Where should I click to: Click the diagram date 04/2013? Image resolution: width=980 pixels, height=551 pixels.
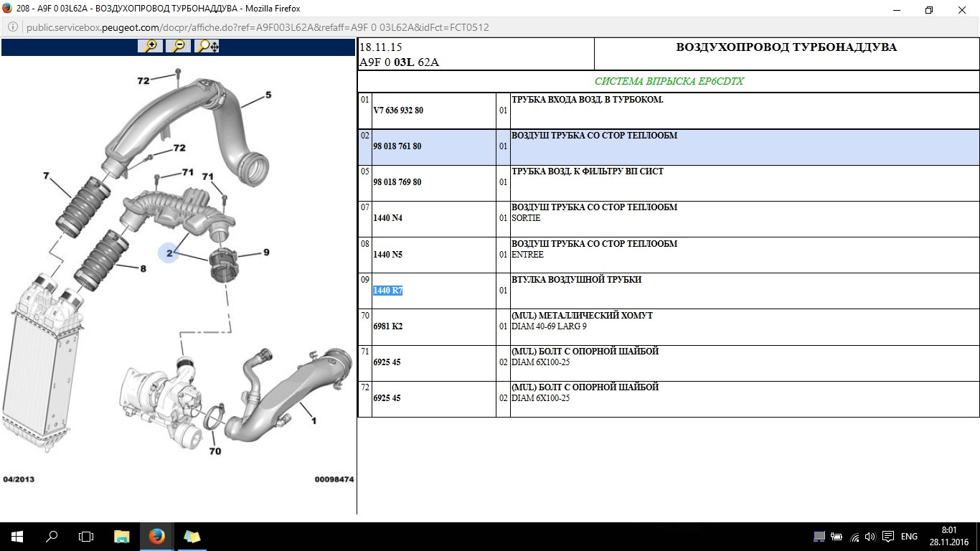(x=19, y=479)
